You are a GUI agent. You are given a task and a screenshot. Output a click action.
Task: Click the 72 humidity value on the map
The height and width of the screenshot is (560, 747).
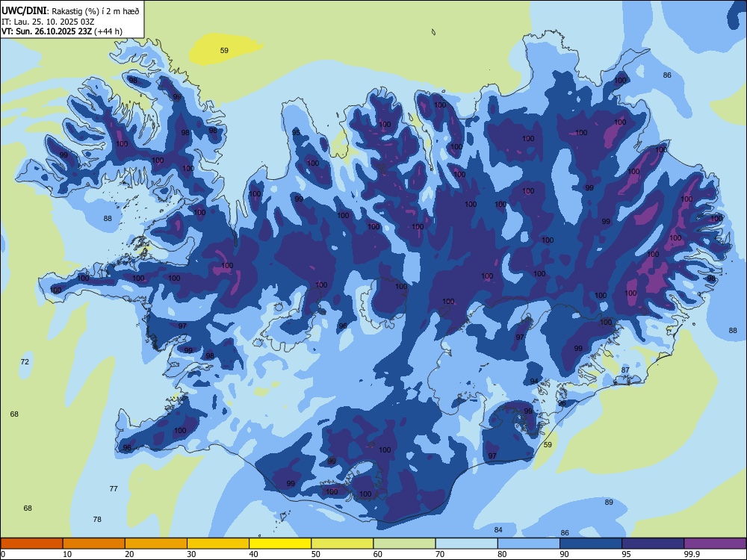[25, 362]
